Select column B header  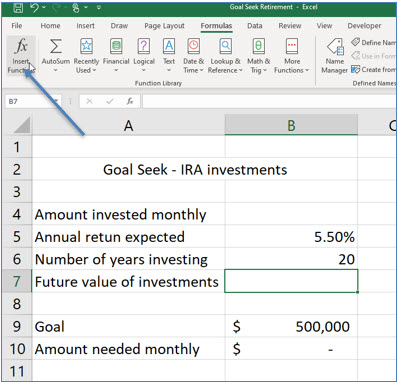[x=291, y=125]
